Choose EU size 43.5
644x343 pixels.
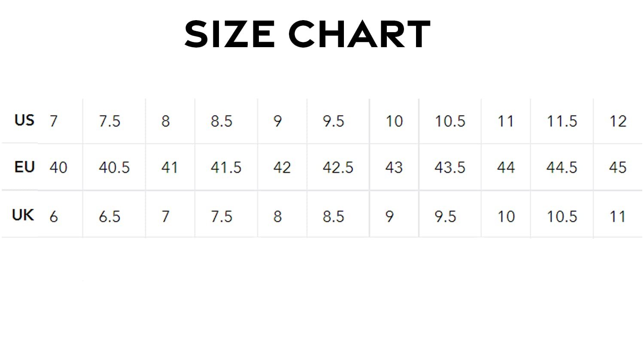450,167
